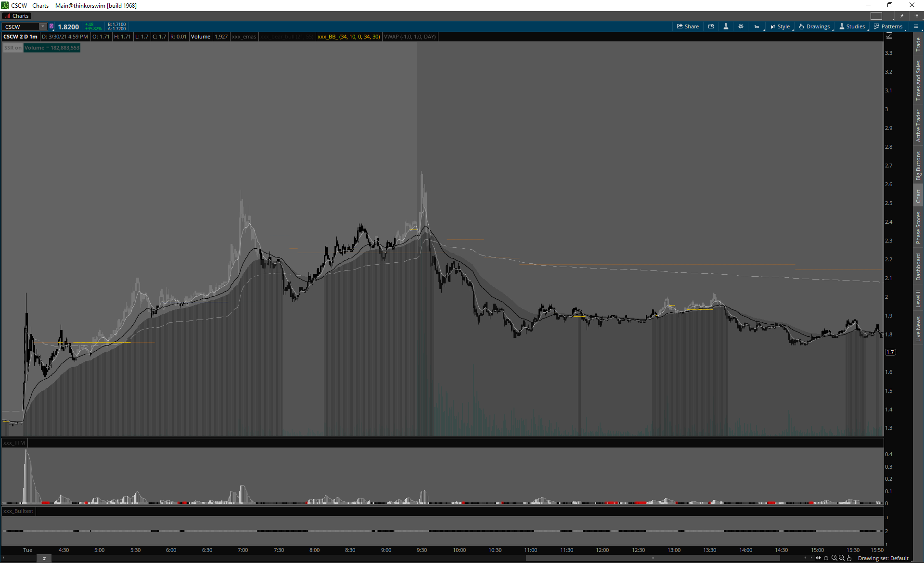
Task: Click the price alert icon beside Share
Action: coord(711,26)
